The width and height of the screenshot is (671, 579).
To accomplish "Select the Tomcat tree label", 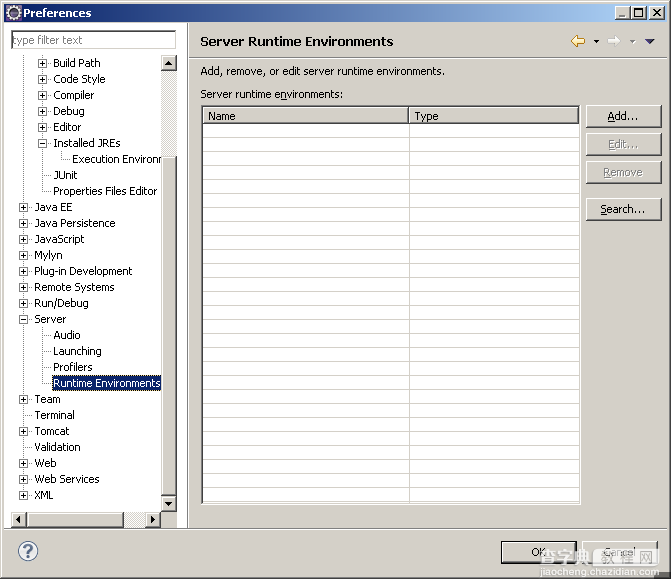I will coord(52,431).
